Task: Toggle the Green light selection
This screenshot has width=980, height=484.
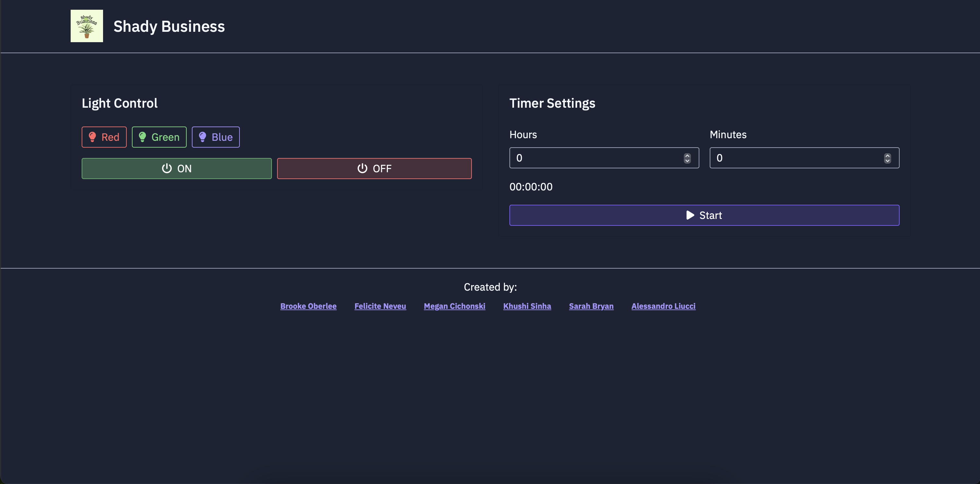Action: click(159, 137)
